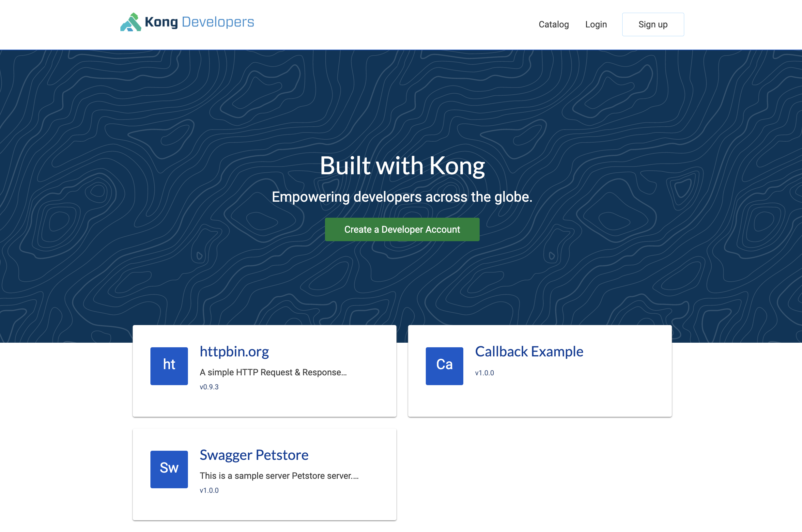Open the Catalog page
The width and height of the screenshot is (802, 532).
pyautogui.click(x=553, y=24)
